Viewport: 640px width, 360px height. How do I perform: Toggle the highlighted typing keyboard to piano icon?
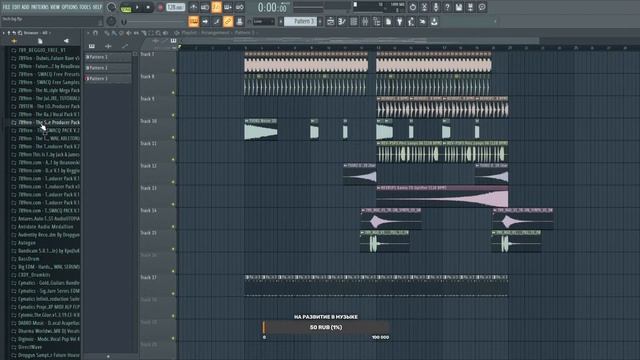(193, 21)
